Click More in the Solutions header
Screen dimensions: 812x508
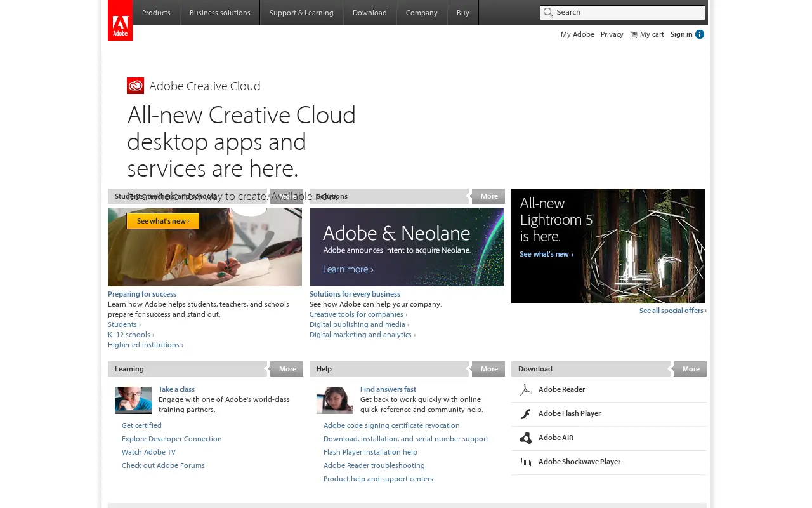click(489, 196)
